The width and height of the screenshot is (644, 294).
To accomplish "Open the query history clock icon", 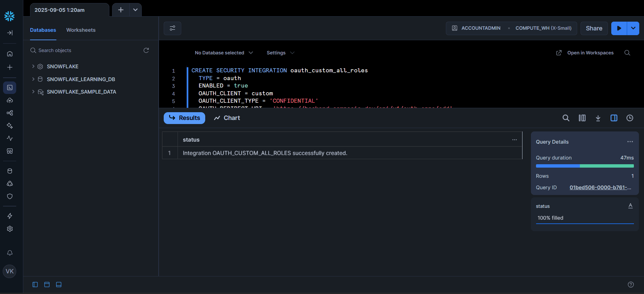I will tap(630, 118).
